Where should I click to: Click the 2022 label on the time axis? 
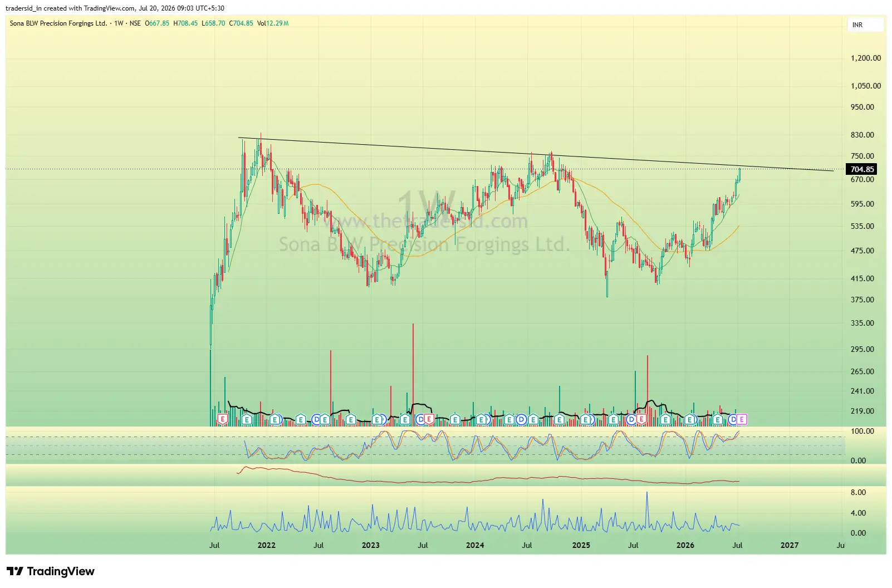point(267,545)
